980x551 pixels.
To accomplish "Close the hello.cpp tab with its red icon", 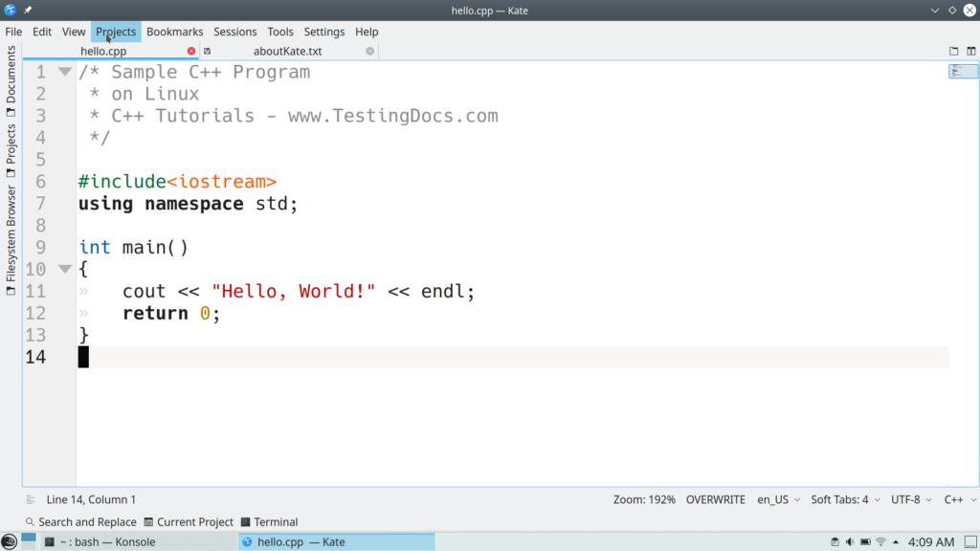I will click(x=190, y=51).
